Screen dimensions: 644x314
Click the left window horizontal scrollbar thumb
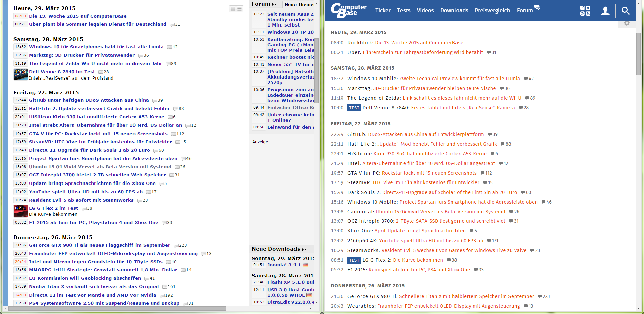coord(117,308)
